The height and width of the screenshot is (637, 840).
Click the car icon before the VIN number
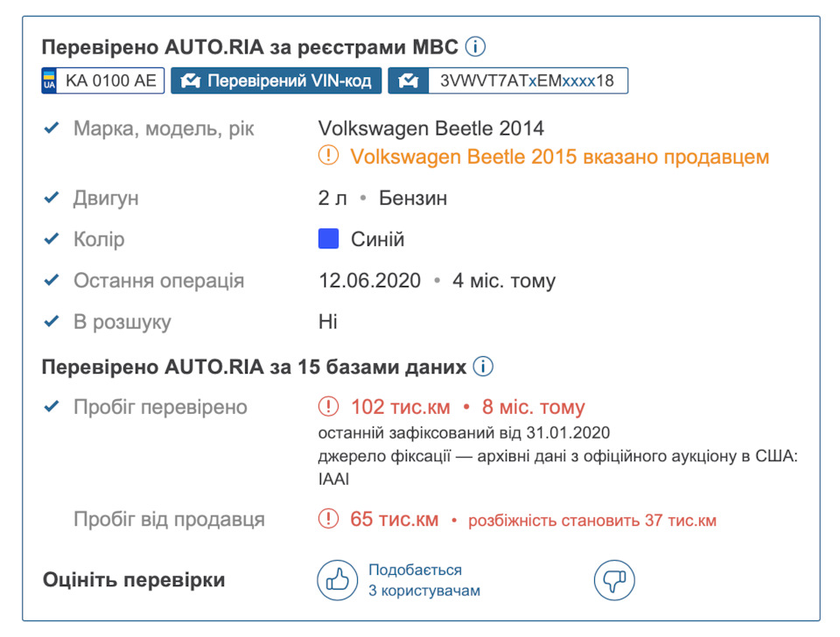[x=408, y=81]
